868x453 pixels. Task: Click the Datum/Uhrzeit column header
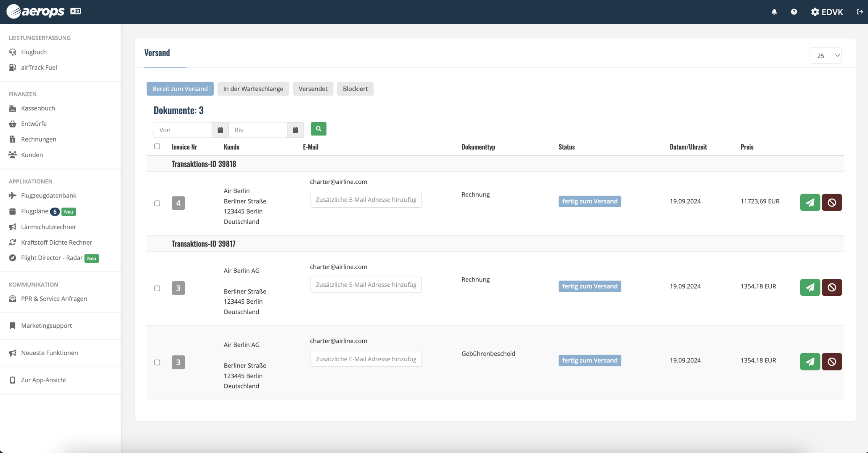point(688,147)
